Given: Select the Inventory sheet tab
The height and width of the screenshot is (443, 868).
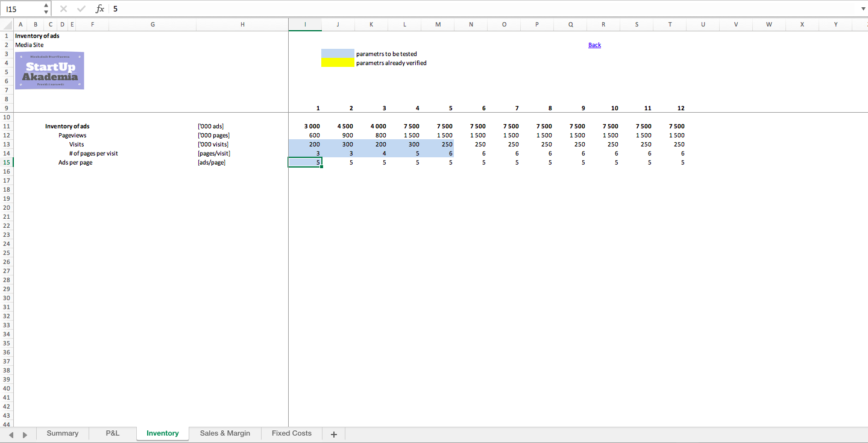Looking at the screenshot, I should (x=163, y=433).
